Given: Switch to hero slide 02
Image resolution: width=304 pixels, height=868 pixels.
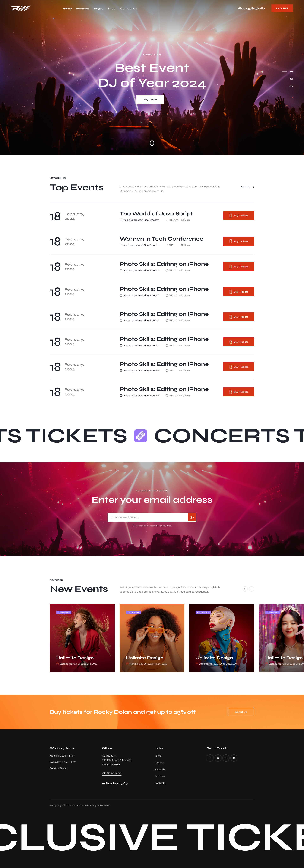Looking at the screenshot, I should [x=291, y=79].
